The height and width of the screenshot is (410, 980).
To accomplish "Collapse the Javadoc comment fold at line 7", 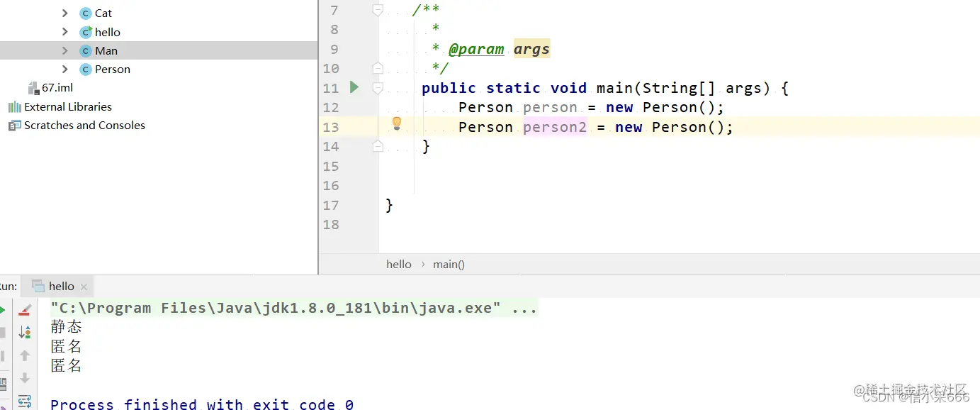I will pos(378,10).
